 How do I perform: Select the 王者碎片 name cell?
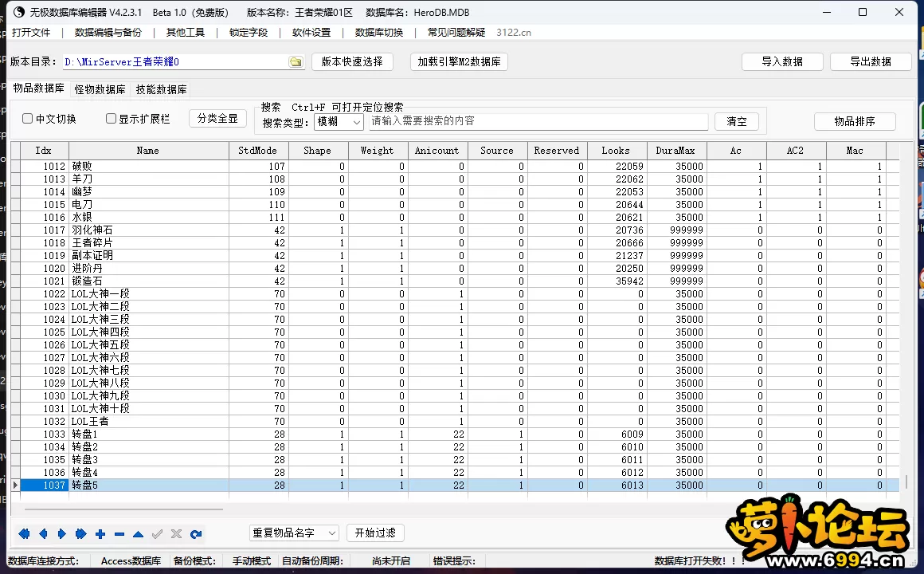[148, 243]
